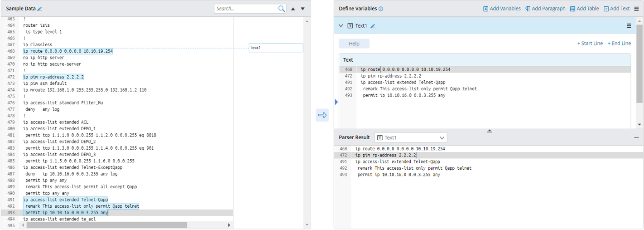Viewport: 644px width, 230px height.
Task: Open Define Variables info icon
Action: tap(381, 9)
